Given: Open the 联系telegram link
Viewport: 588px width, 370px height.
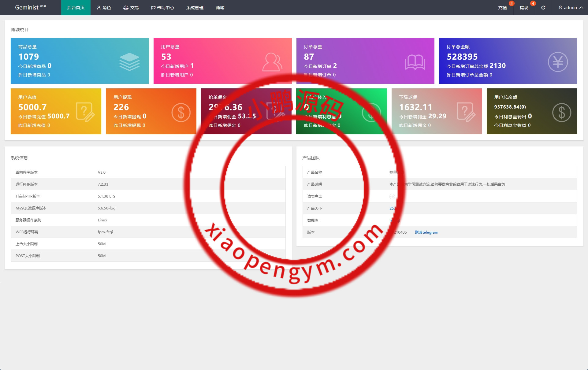Looking at the screenshot, I should click(426, 232).
